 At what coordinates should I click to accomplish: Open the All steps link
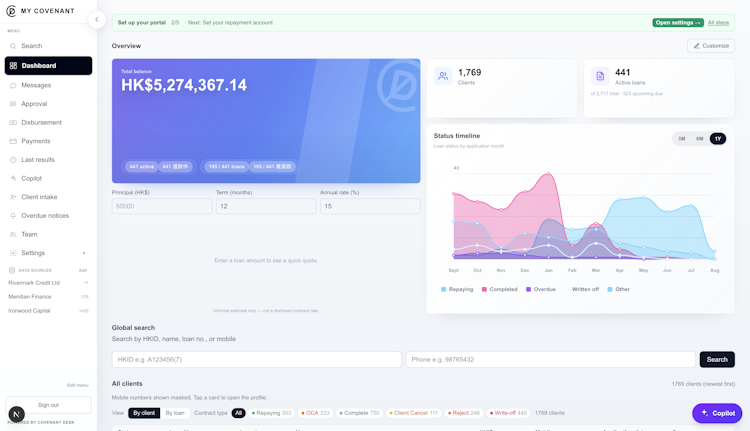[718, 22]
